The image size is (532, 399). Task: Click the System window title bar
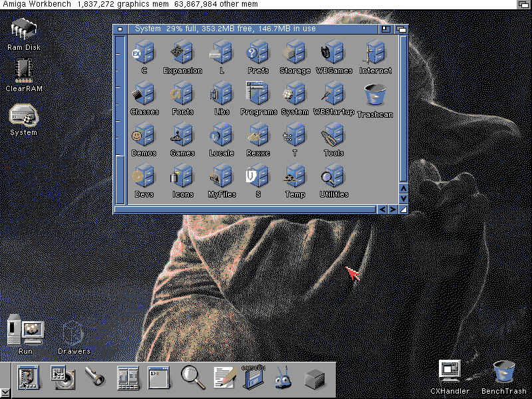[x=253, y=29]
